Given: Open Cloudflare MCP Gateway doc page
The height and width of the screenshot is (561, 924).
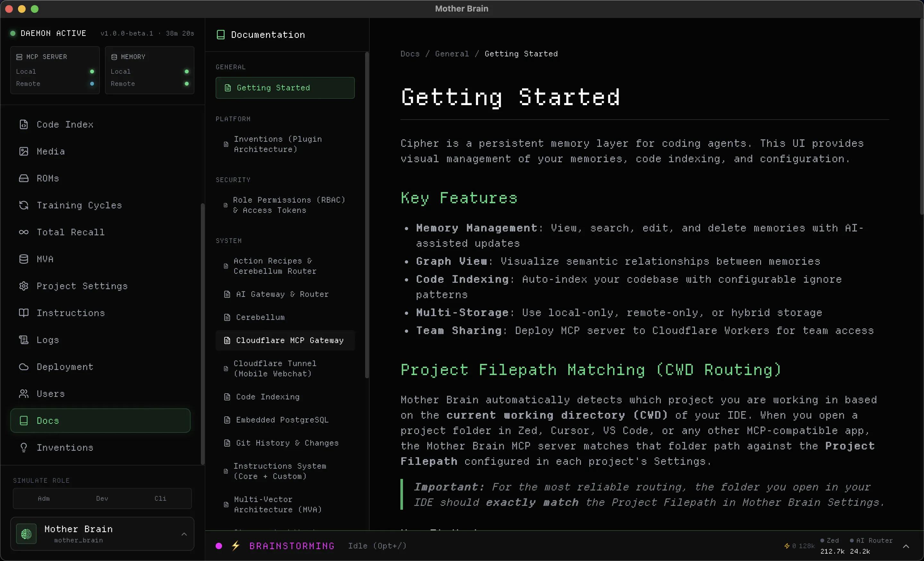Looking at the screenshot, I should coord(285,340).
